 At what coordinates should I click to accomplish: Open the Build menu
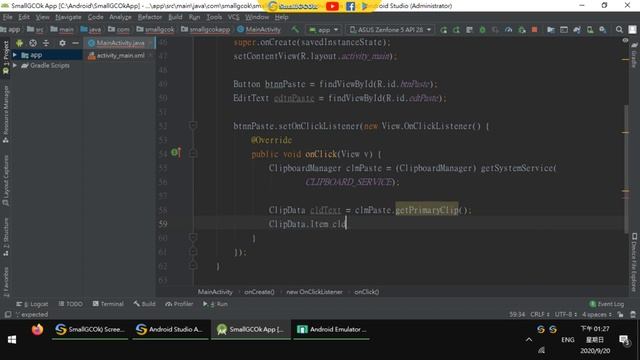click(175, 17)
